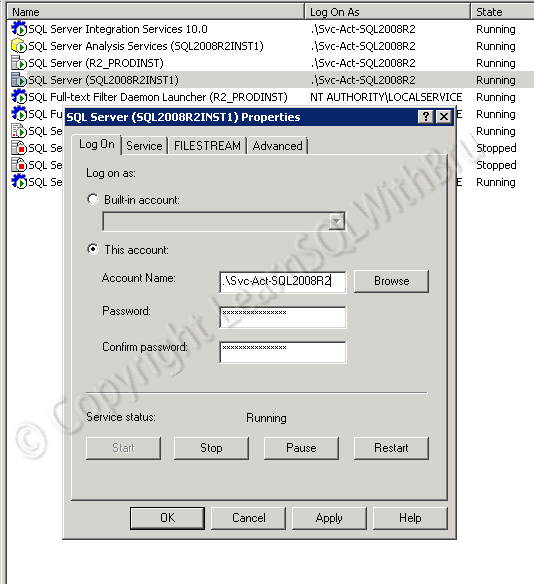Click the Confirm password input field
The height and width of the screenshot is (584, 534).
283,352
